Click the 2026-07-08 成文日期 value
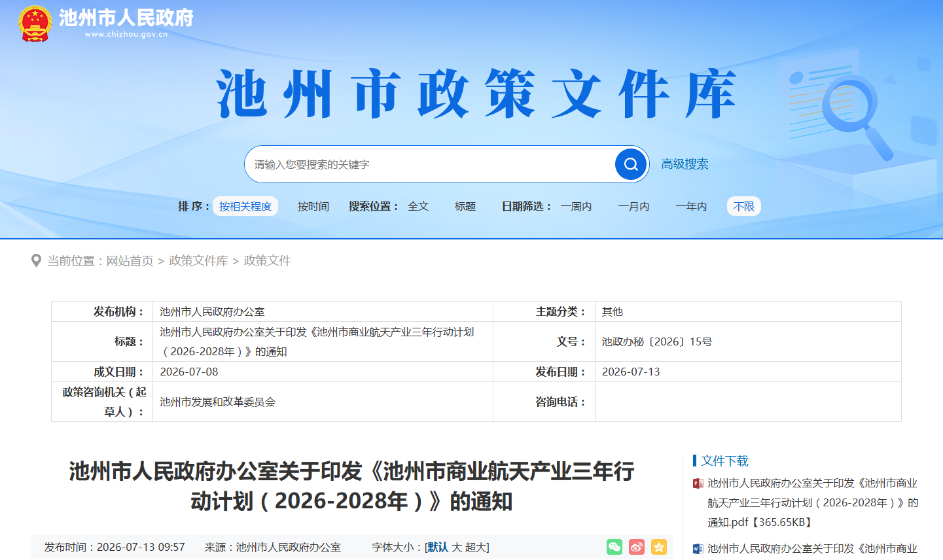 (x=189, y=372)
